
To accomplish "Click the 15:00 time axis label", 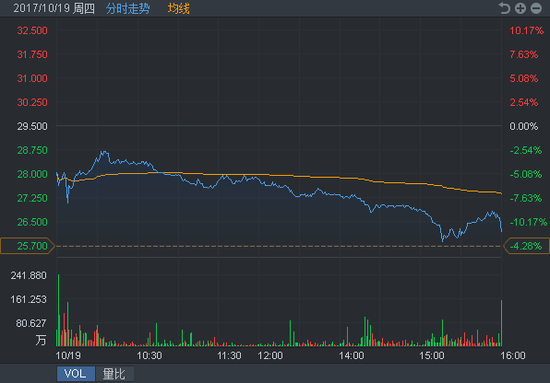I will pos(432,355).
